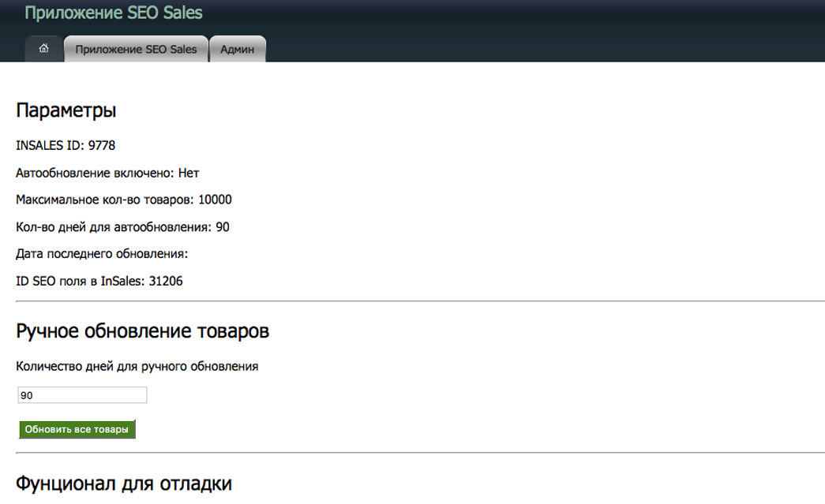Open the Админ tab
The width and height of the screenshot is (825, 504).
(x=238, y=49)
